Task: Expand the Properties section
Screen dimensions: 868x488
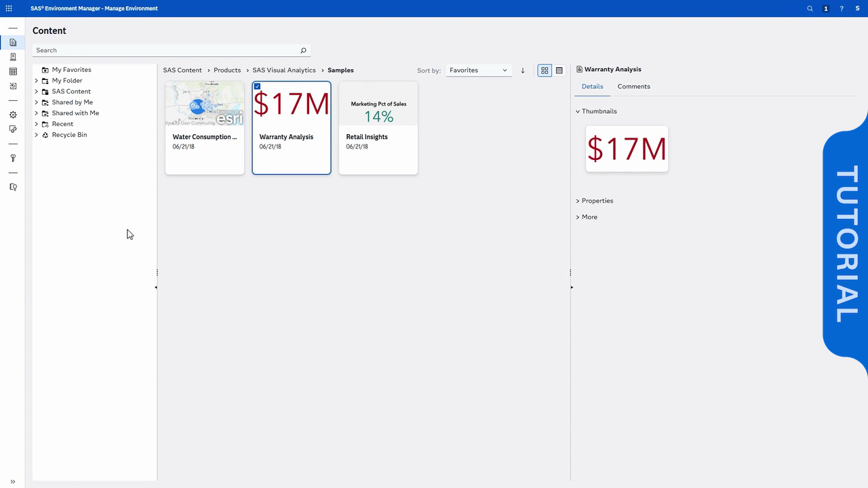Action: (597, 201)
